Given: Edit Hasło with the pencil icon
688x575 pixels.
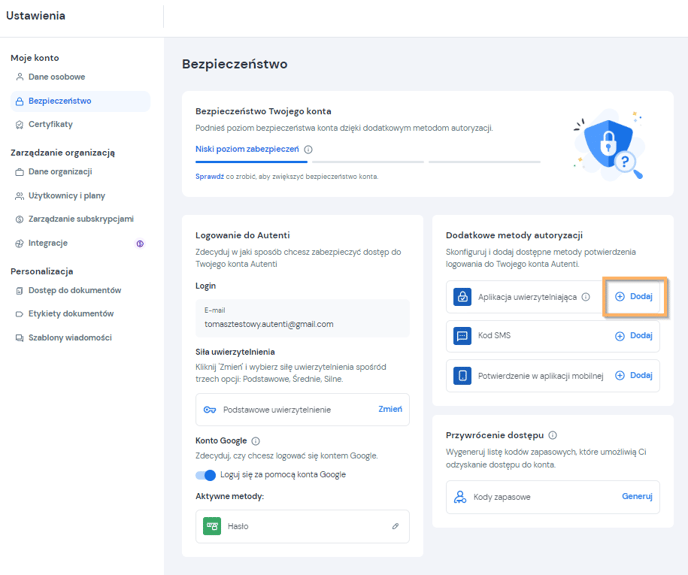Looking at the screenshot, I should [x=395, y=526].
